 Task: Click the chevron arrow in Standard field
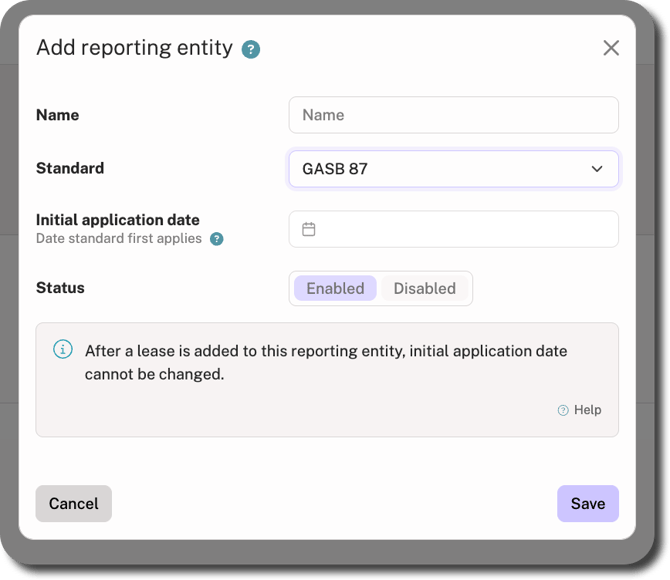(x=597, y=169)
